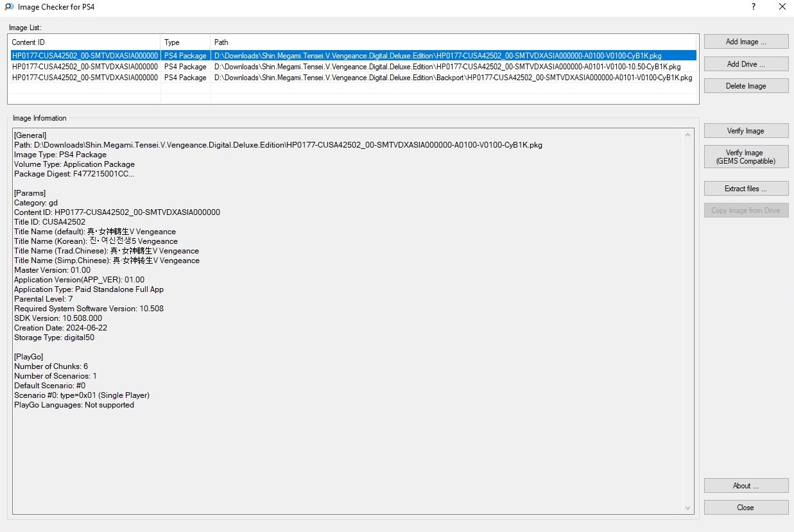Click the Image Checker app icon in title bar
The height and width of the screenshot is (532, 794).
(9, 7)
